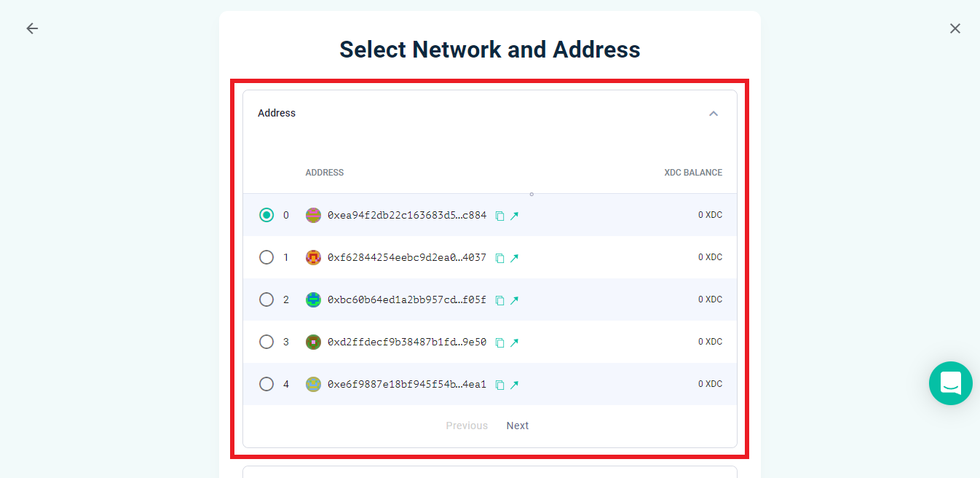Select radio button for address index 3
Screen dimensions: 980x478
coord(266,342)
